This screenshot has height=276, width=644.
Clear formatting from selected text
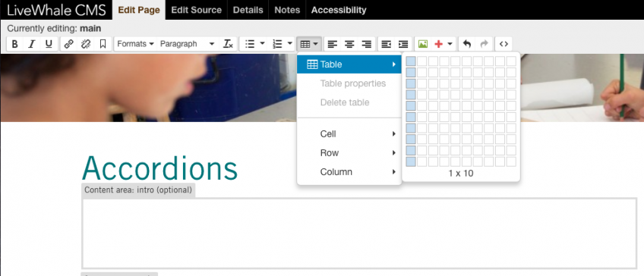click(x=228, y=44)
